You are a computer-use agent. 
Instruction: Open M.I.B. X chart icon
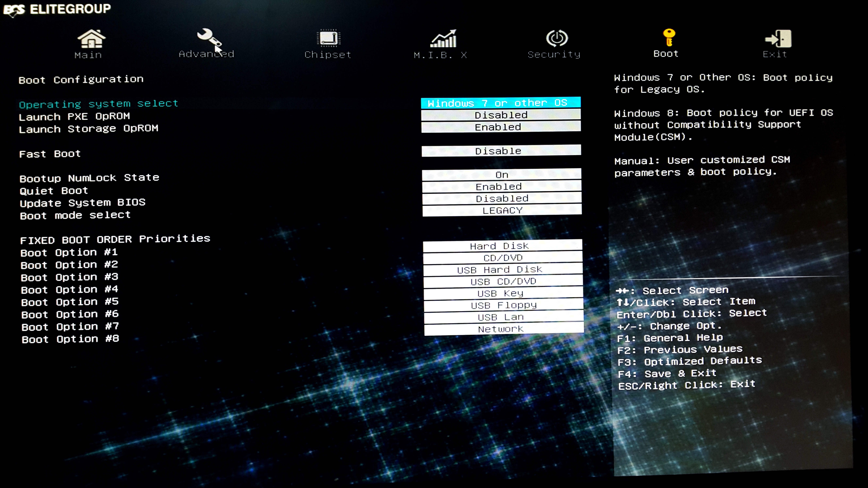tap(443, 38)
